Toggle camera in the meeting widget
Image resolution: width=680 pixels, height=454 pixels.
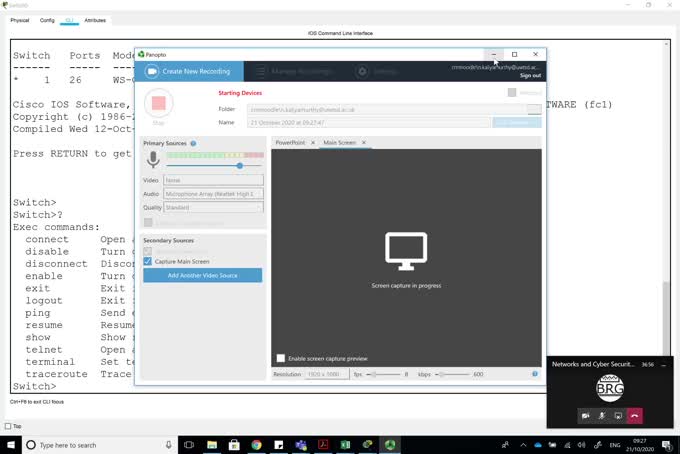pyautogui.click(x=585, y=415)
